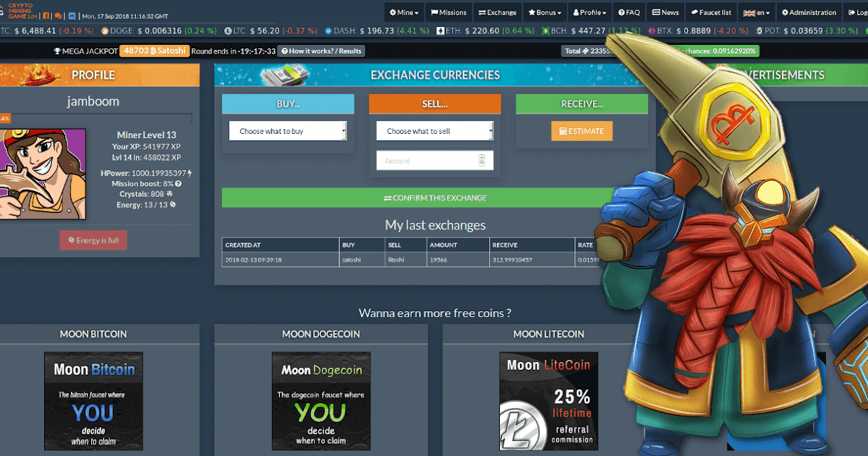Open the FAQ page
Viewport: 868px width, 456px height.
point(629,12)
